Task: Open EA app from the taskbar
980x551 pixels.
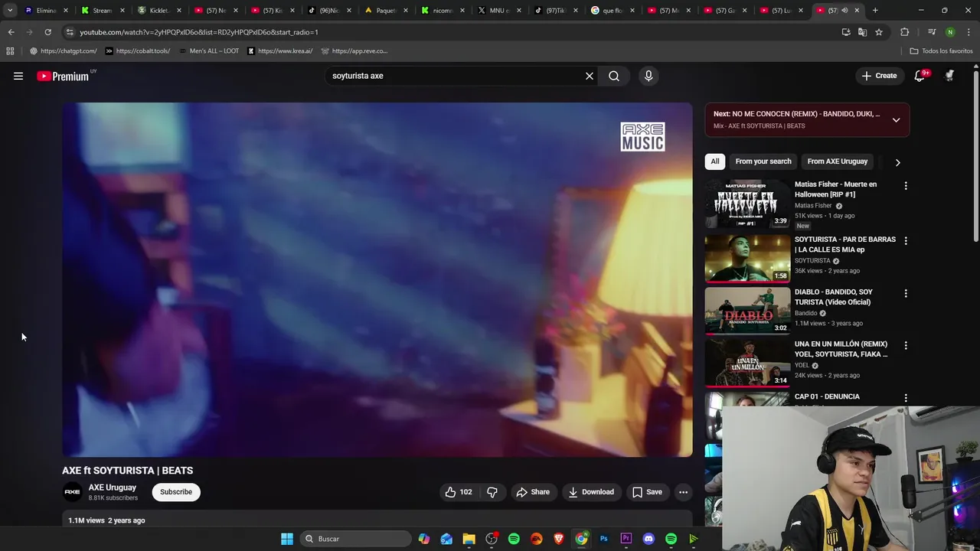Action: pos(536,539)
